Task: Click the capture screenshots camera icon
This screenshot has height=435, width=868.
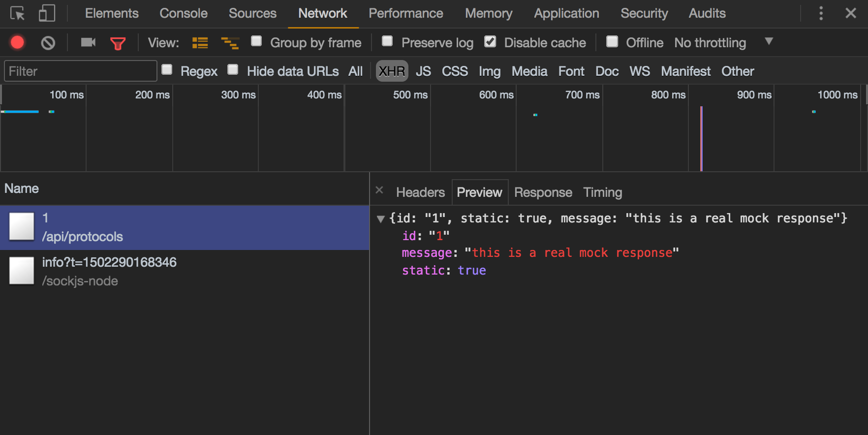Action: coord(88,43)
